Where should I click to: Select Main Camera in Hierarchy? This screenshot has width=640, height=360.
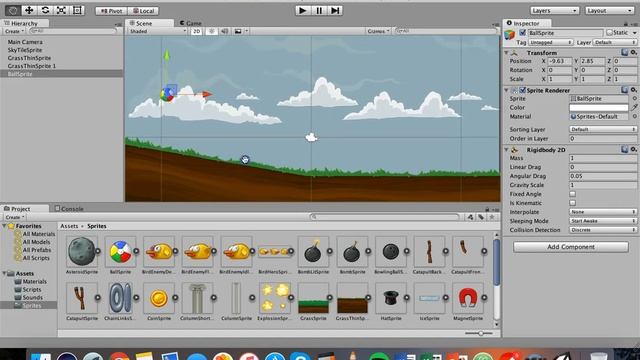click(x=25, y=42)
